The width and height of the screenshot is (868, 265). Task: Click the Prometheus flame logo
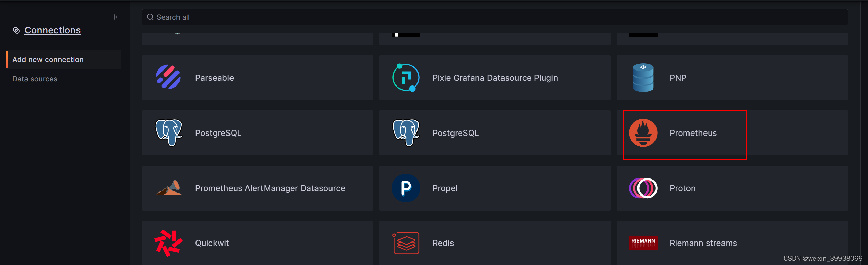pyautogui.click(x=643, y=133)
